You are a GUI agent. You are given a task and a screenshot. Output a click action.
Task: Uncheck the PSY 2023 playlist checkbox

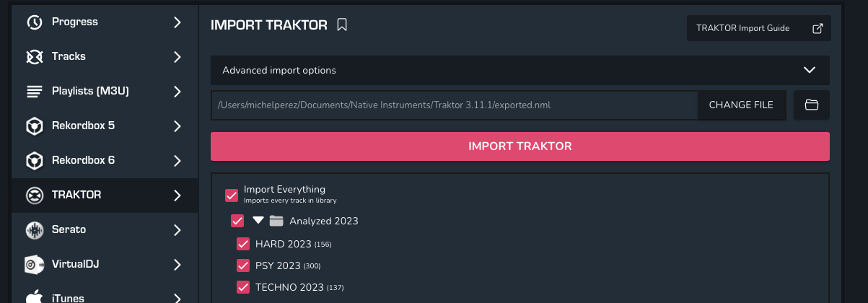[x=243, y=265]
